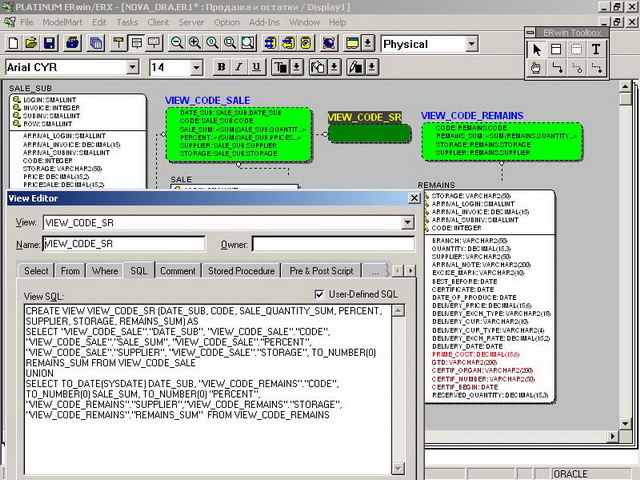The height and width of the screenshot is (480, 640).
Task: Click the forward engineer database icon
Action: click(x=270, y=43)
